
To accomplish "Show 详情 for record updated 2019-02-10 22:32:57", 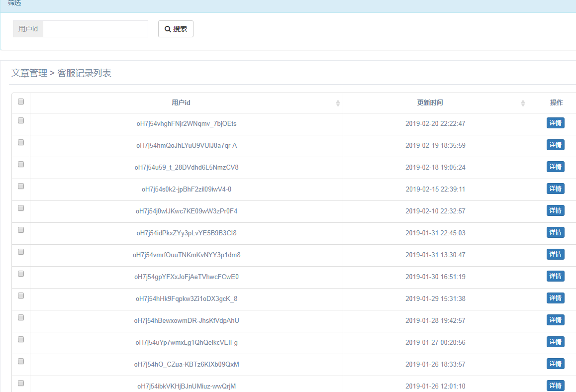I will tap(555, 211).
